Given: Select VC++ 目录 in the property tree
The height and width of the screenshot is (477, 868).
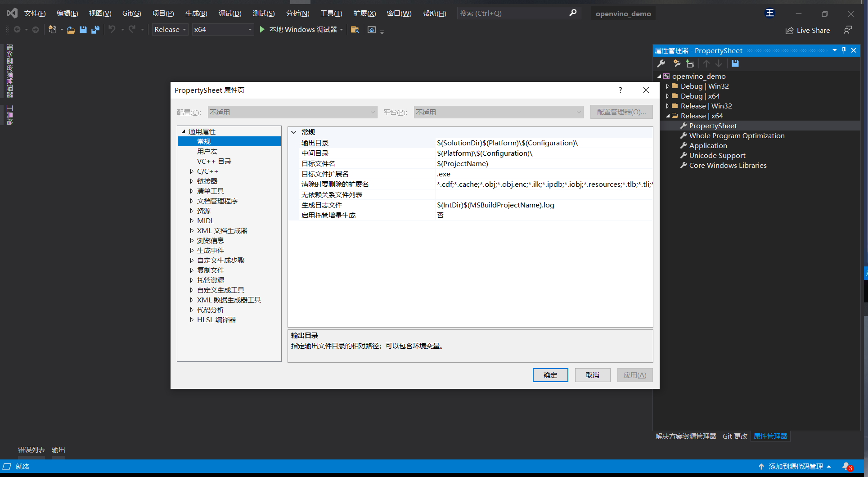Looking at the screenshot, I should click(x=214, y=162).
